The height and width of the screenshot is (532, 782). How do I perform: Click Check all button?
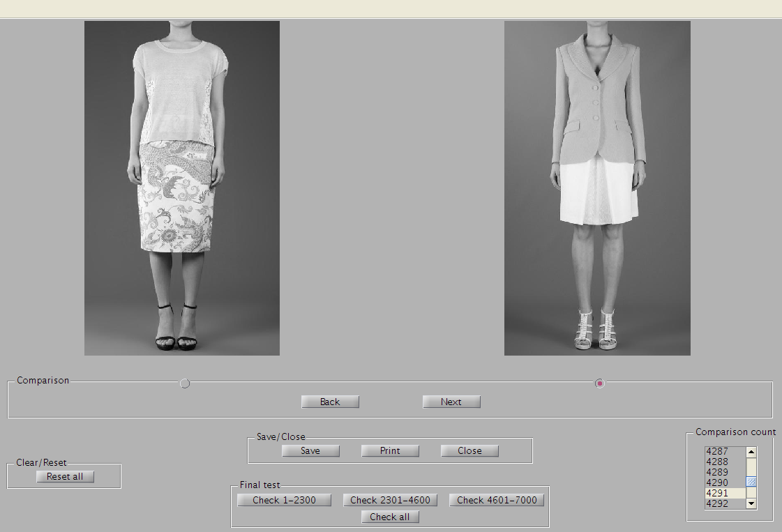(x=390, y=517)
